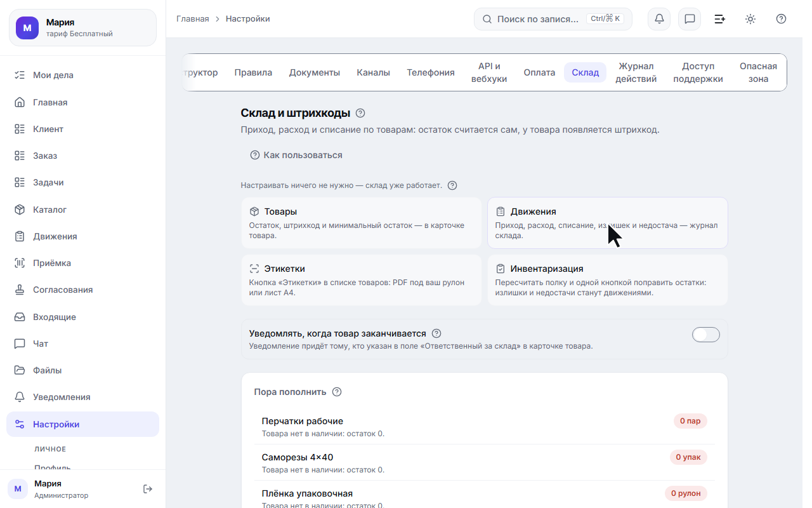Image resolution: width=812 pixels, height=508 pixels.
Task: Click the quick add list icon in header
Action: (x=720, y=19)
